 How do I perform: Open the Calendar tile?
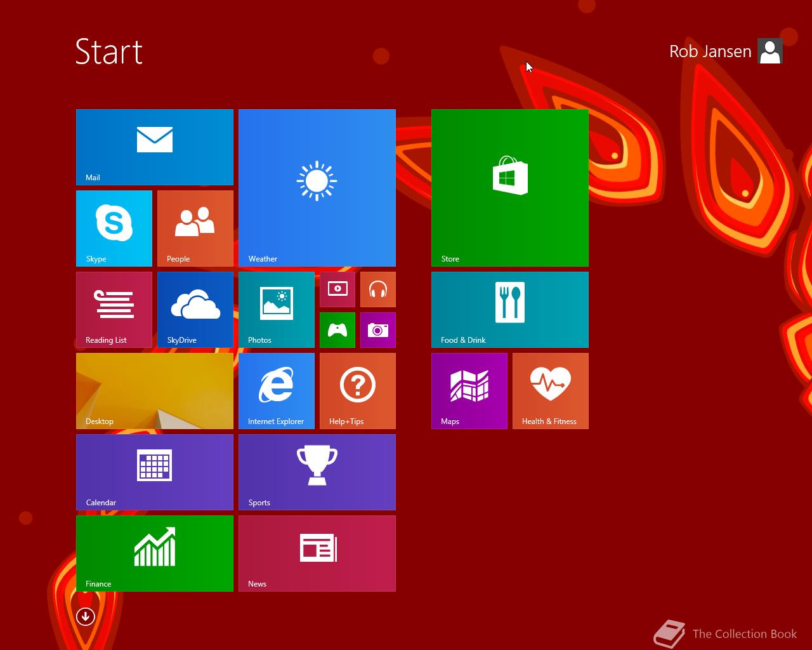(x=155, y=472)
